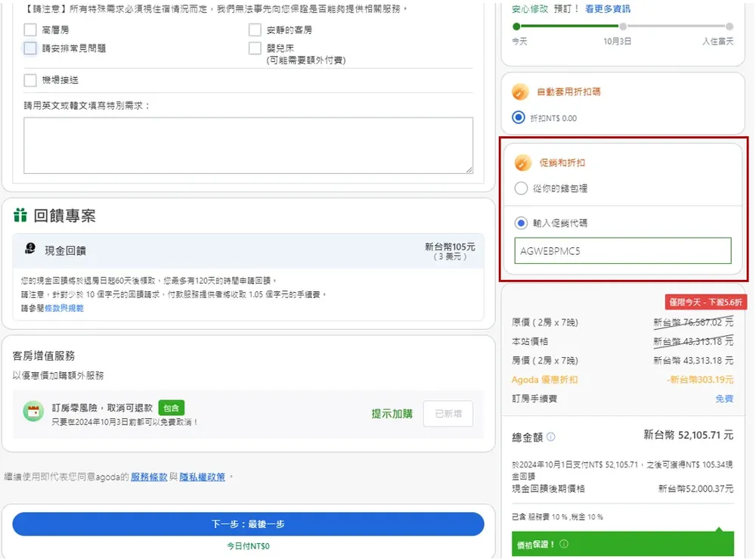
Task: Check the 請安排常見問題 checkbox
Action: coord(30,48)
